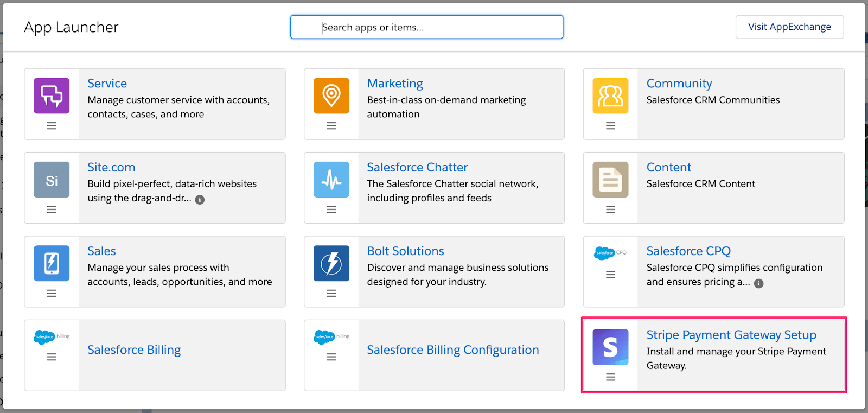
Task: Open the Bolt Solutions link
Action: (x=405, y=251)
